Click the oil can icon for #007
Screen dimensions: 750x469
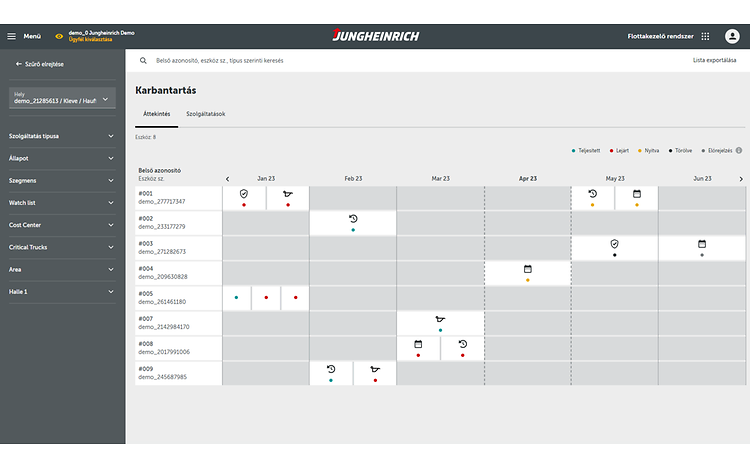pos(440,319)
